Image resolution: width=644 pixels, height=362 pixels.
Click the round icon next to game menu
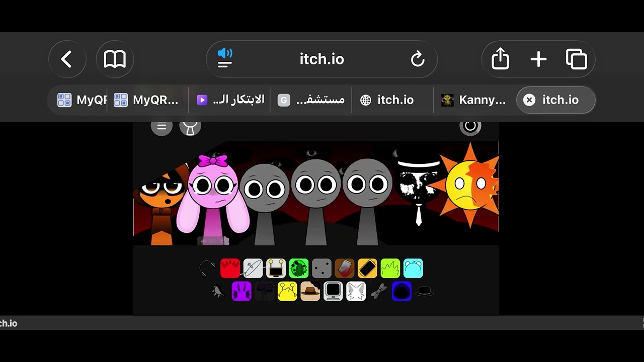click(190, 126)
